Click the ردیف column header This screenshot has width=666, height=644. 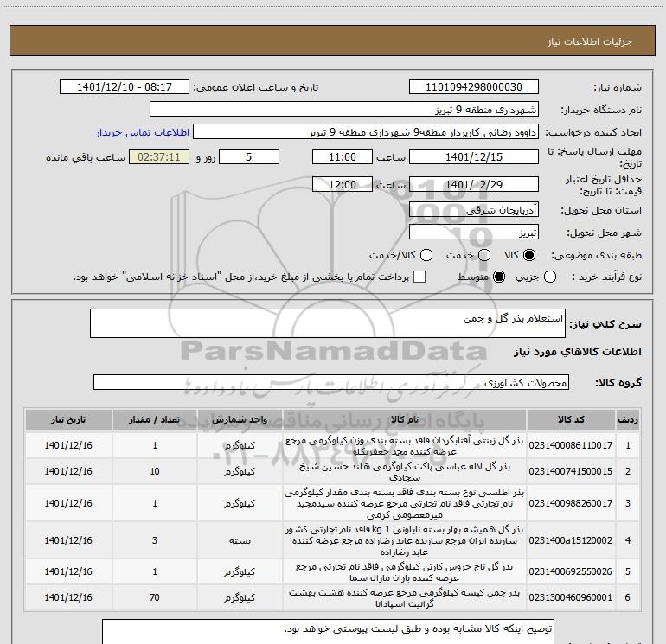tap(628, 419)
